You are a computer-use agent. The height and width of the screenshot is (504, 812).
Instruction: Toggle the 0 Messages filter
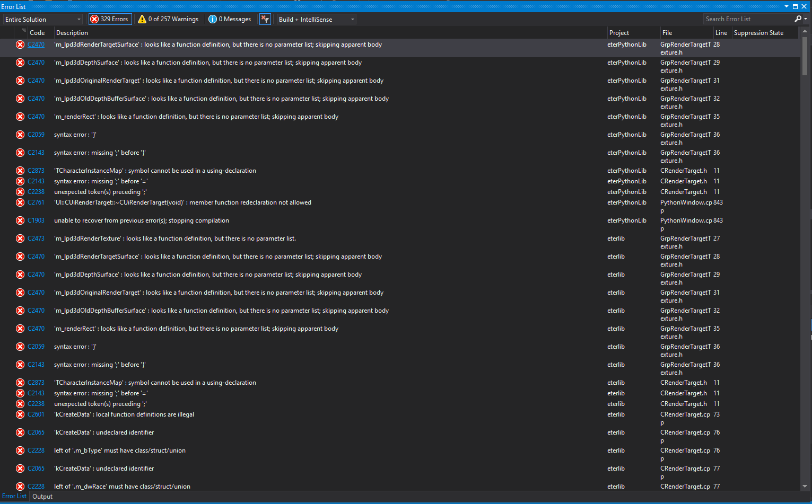click(x=230, y=19)
